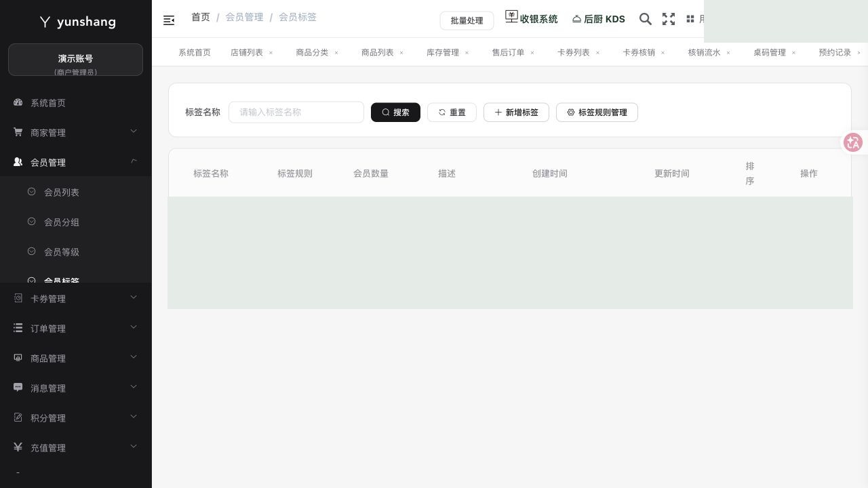Close the 卡券核销 tab
Viewport: 868px width, 488px height.
coord(663,53)
